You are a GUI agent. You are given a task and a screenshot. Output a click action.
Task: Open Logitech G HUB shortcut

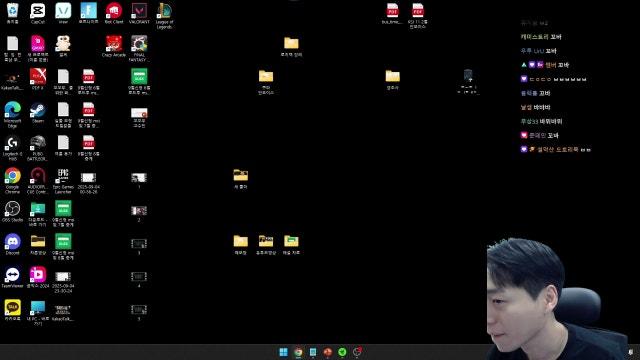(x=12, y=148)
